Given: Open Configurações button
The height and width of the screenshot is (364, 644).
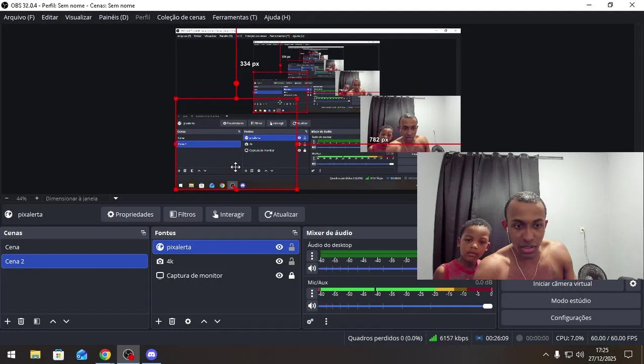Looking at the screenshot, I should (x=571, y=318).
